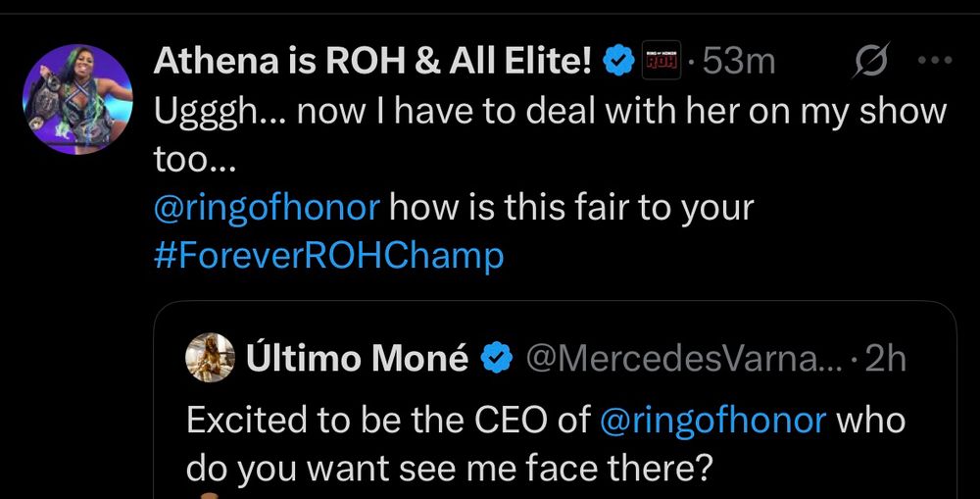Click the Grok slashed-circle icon
The width and height of the screenshot is (980, 499).
[872, 63]
